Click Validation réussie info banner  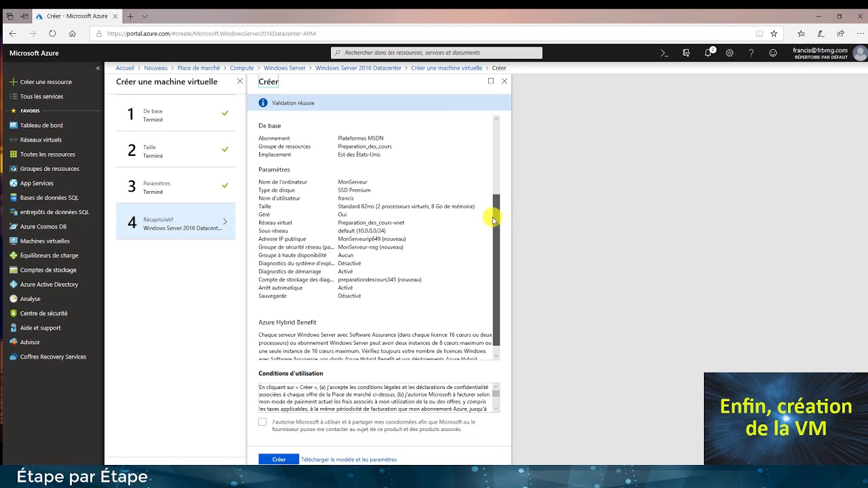tap(379, 103)
